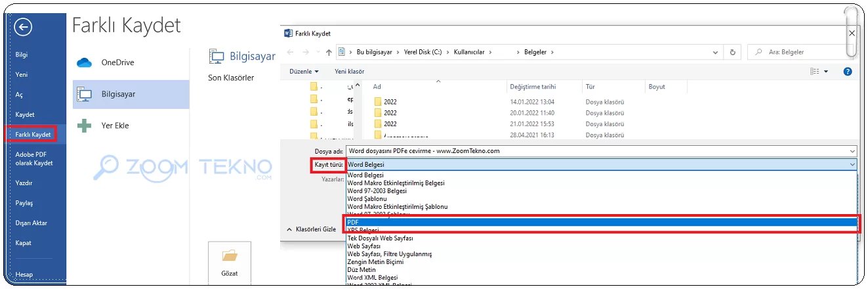
Task: Go back using the backstage back arrow
Action: pyautogui.click(x=23, y=27)
